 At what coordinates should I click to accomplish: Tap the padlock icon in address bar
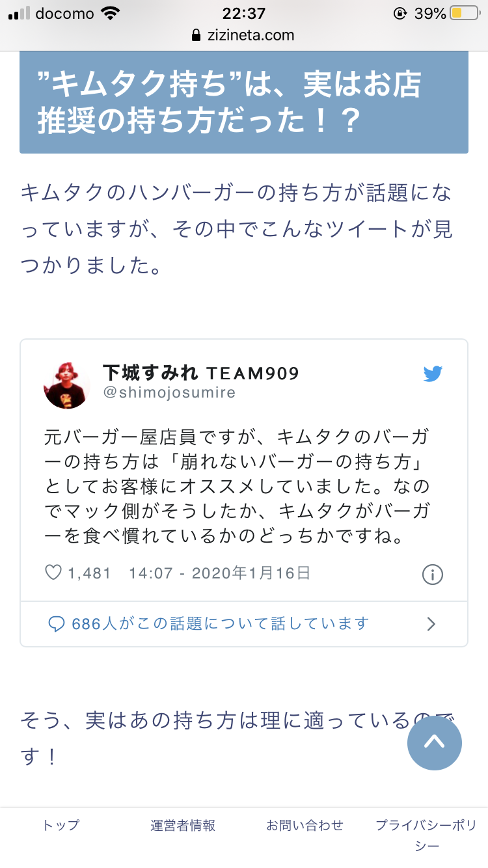196,35
